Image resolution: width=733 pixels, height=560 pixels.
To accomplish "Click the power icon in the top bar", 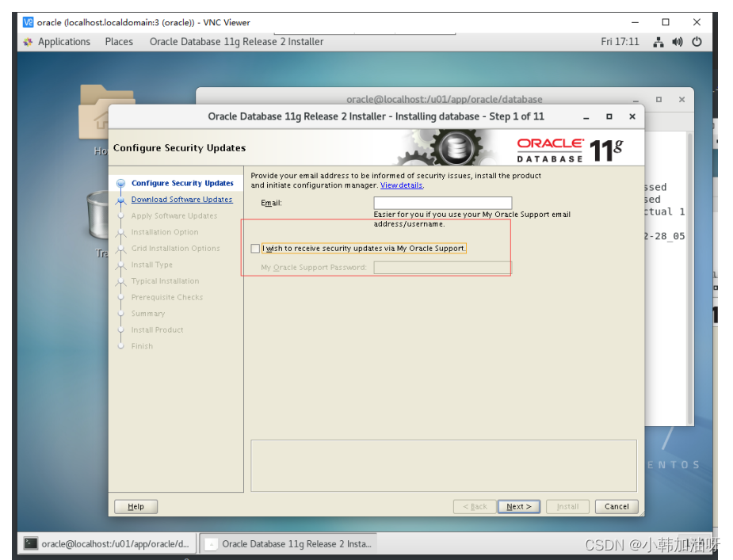I will pyautogui.click(x=697, y=42).
